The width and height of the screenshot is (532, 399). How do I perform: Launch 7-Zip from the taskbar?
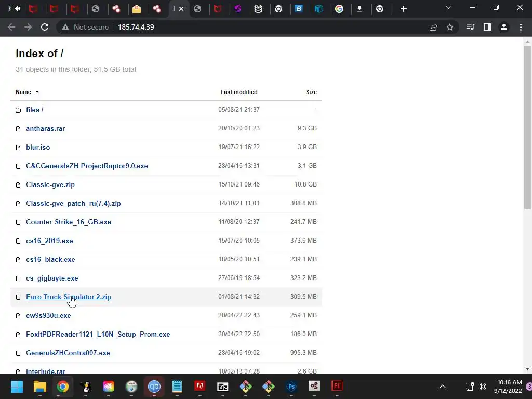(x=222, y=387)
